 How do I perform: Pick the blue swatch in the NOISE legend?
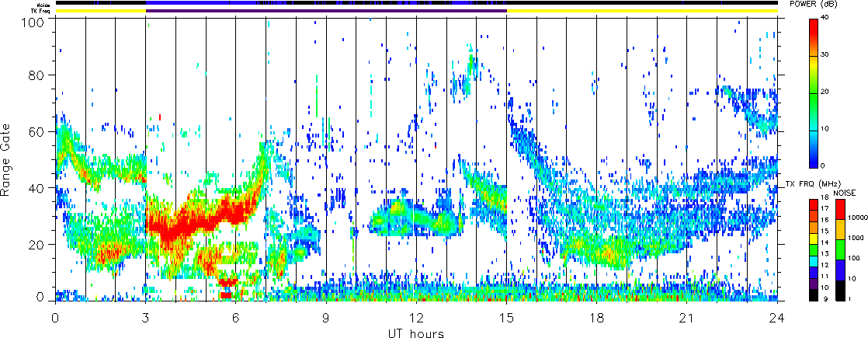point(840,271)
